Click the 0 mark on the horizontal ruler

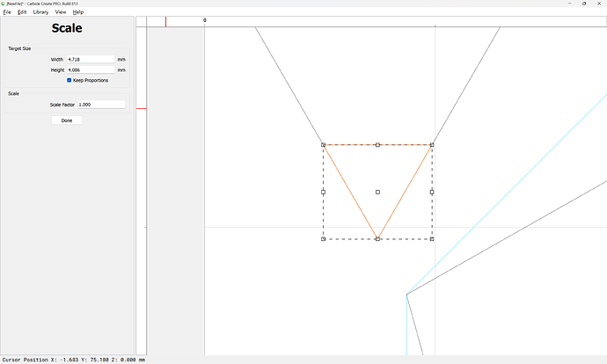[205, 20]
